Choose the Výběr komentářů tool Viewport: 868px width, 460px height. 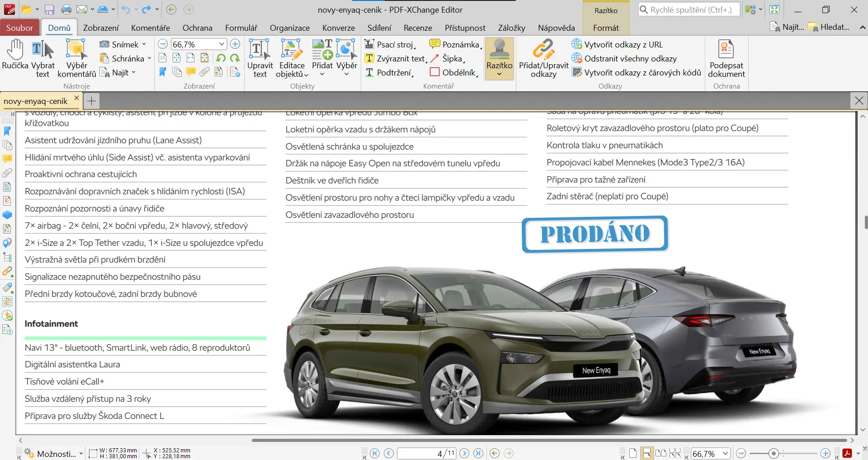77,58
